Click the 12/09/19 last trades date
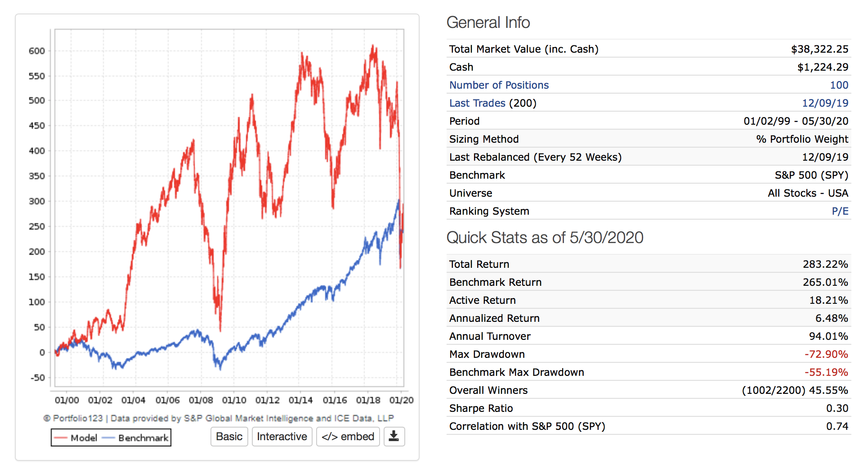Viewport: 868px width, 469px height. (825, 103)
